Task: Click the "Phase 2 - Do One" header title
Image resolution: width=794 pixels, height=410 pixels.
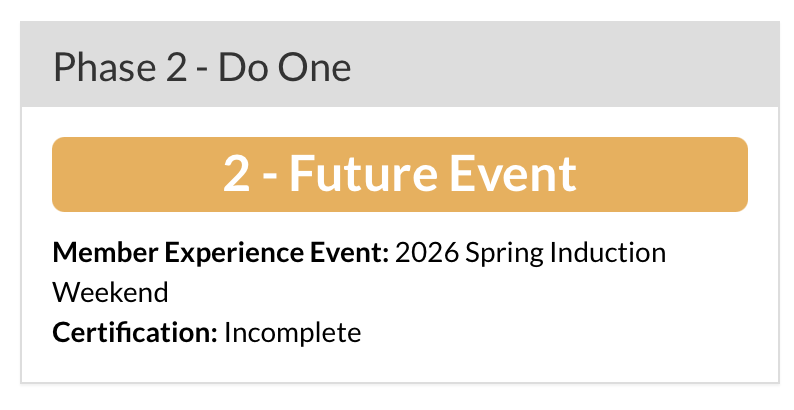Action: [x=201, y=68]
